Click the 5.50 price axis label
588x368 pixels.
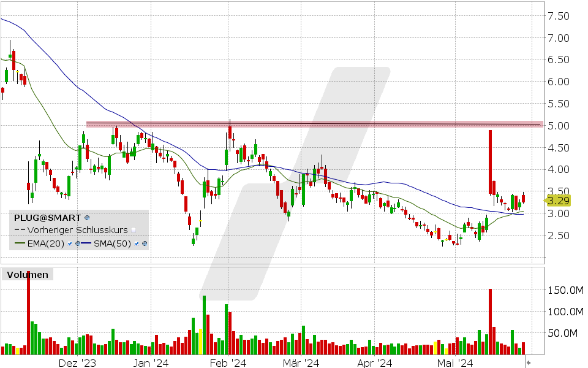pyautogui.click(x=559, y=104)
